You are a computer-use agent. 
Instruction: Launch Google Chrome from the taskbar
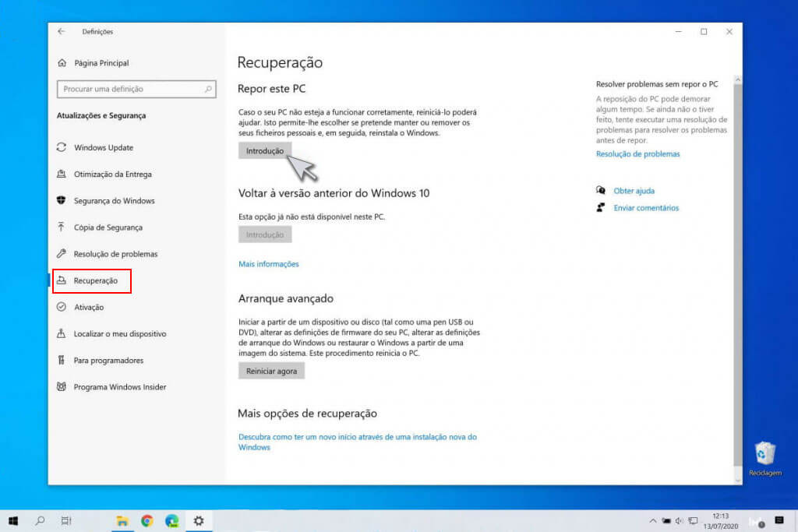tap(147, 520)
